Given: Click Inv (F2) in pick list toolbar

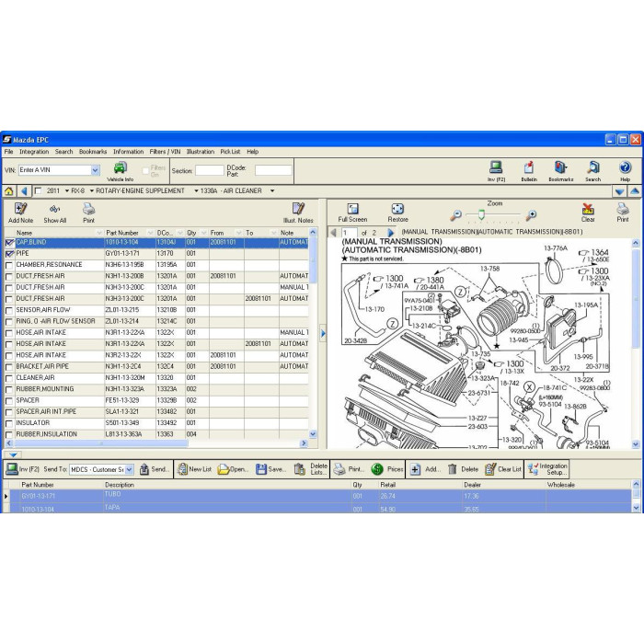Looking at the screenshot, I should point(23,469).
